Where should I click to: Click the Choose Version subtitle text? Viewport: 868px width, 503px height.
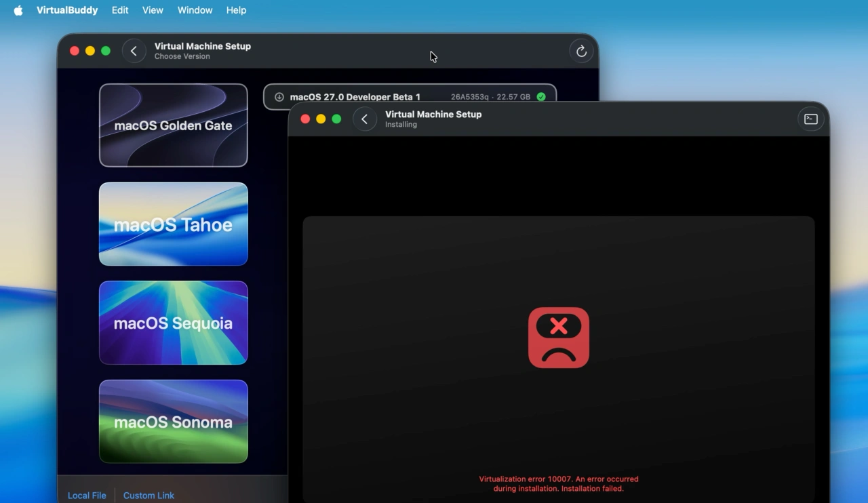182,57
